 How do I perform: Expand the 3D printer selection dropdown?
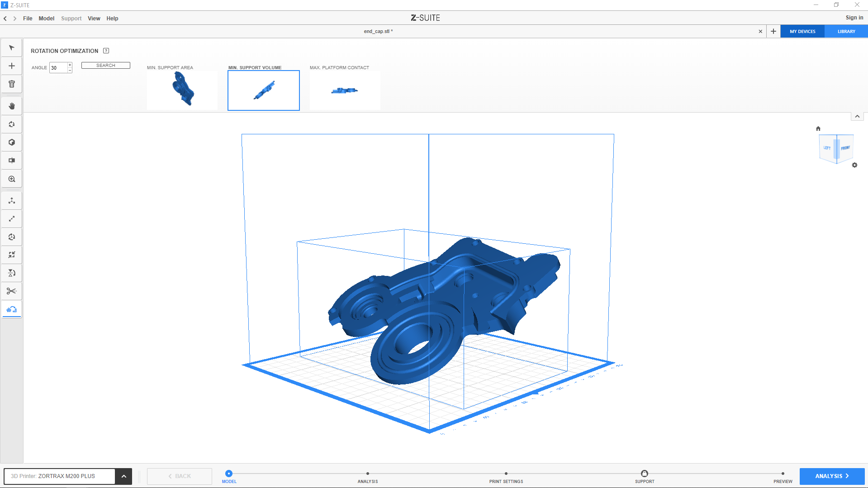(x=123, y=476)
